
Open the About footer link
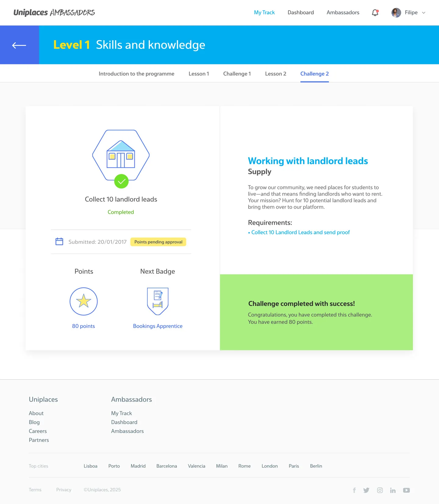36,413
